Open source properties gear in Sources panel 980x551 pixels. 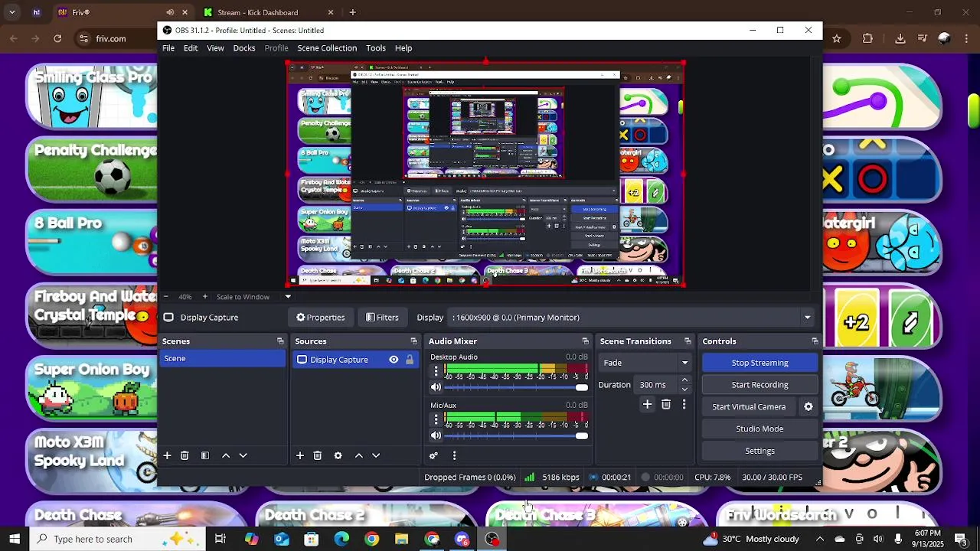(338, 455)
